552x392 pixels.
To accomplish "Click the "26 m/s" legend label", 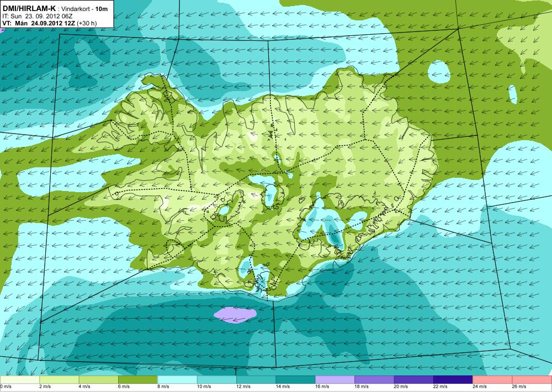I will tap(519, 386).
